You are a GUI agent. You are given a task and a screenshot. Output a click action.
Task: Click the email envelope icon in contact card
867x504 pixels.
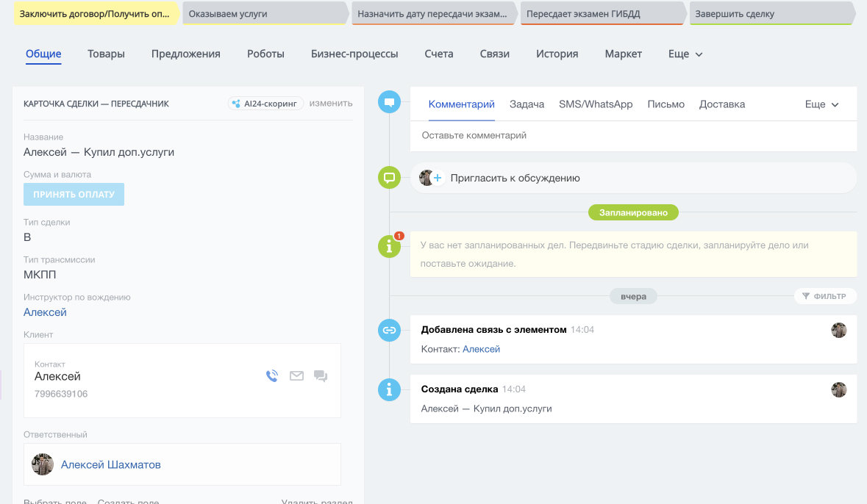tap(296, 376)
